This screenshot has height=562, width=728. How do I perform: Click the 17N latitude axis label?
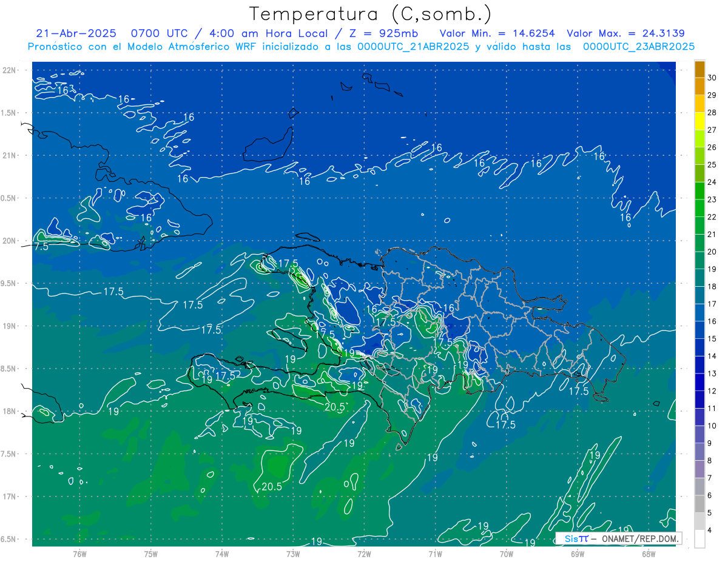(x=10, y=497)
